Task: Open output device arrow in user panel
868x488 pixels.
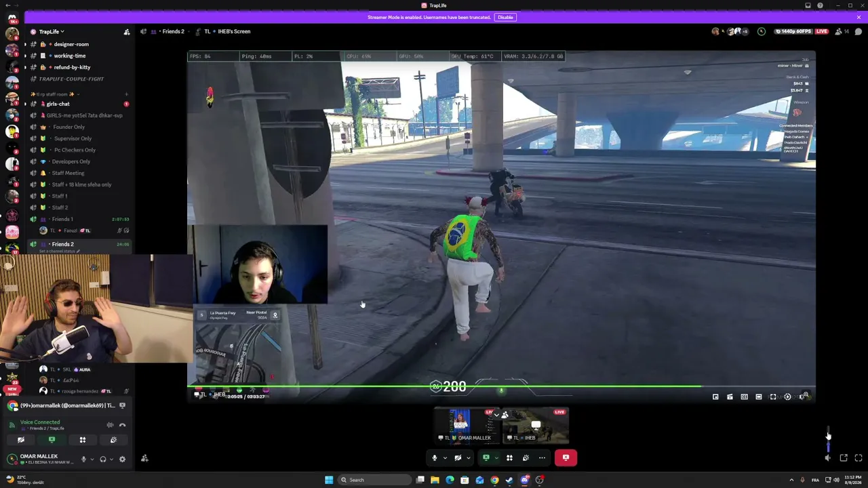Action: click(111, 459)
